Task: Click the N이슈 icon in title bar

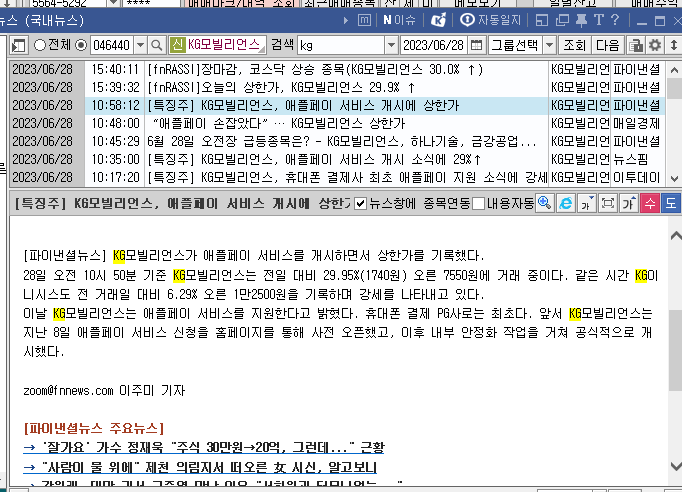Action: [399, 20]
